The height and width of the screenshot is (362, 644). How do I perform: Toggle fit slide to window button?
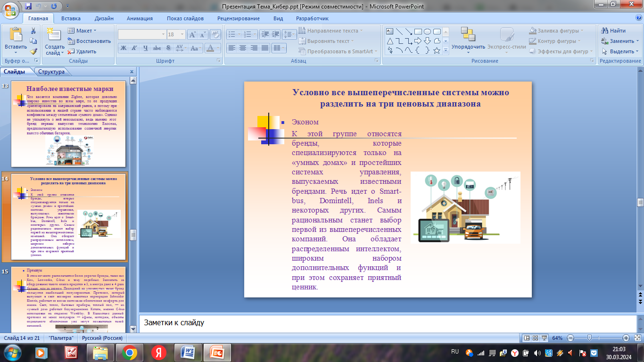pyautogui.click(x=637, y=338)
